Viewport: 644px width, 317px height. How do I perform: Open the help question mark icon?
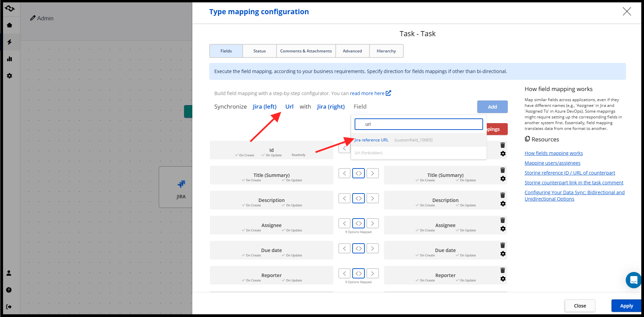tap(9, 290)
